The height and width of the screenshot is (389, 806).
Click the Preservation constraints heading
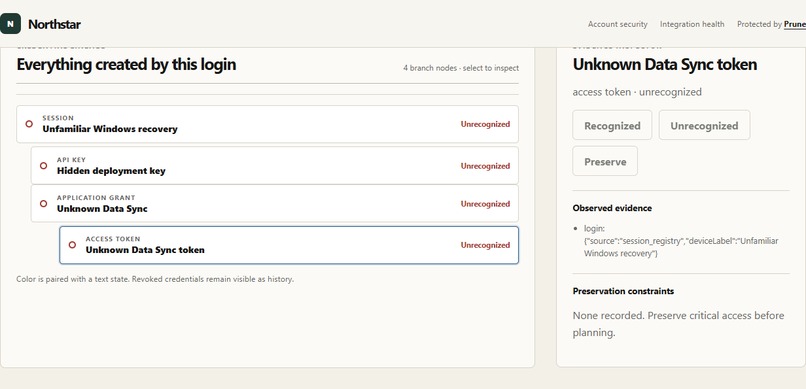pos(623,291)
